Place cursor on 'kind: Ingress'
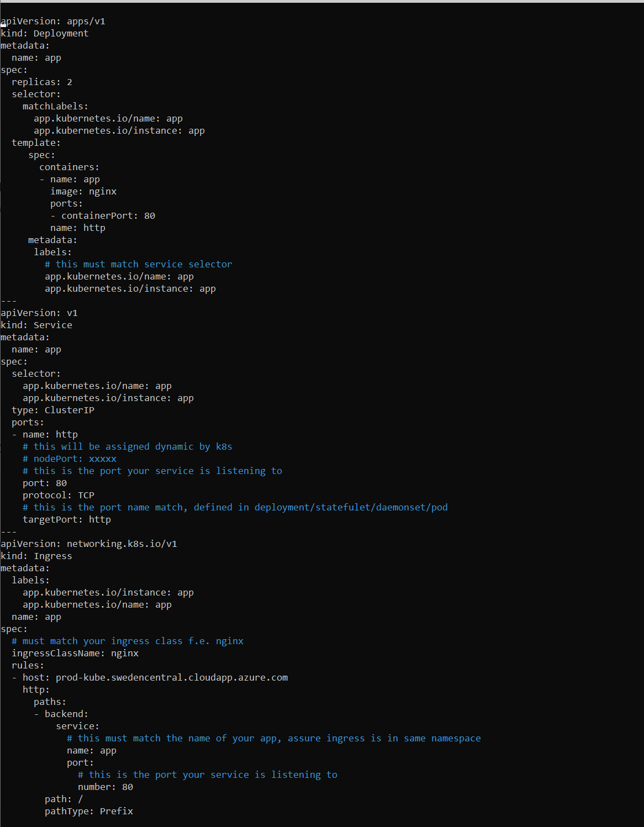The width and height of the screenshot is (644, 827). pos(36,556)
